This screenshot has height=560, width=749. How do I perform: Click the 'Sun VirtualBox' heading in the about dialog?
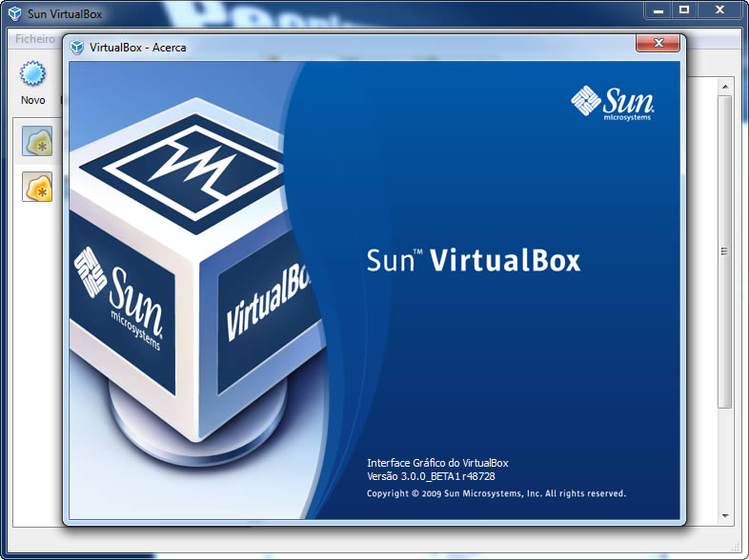point(474,261)
